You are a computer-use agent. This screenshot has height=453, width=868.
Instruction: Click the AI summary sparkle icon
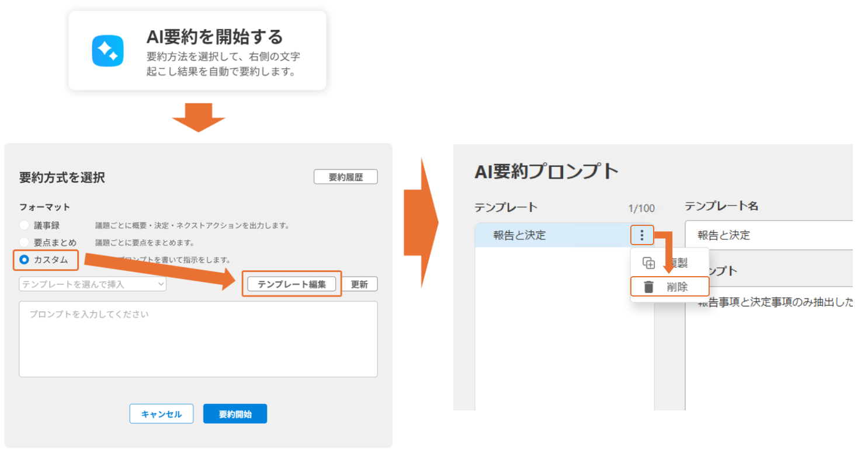click(x=107, y=51)
